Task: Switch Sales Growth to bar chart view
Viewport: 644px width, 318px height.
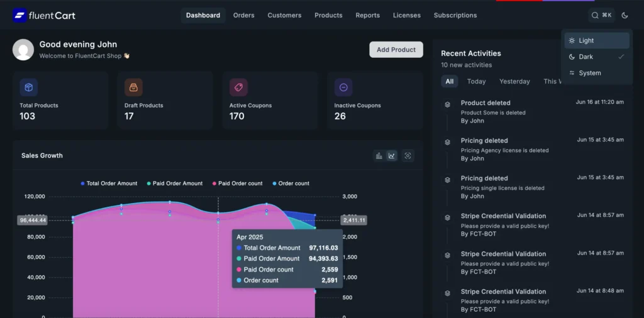Action: (x=379, y=155)
